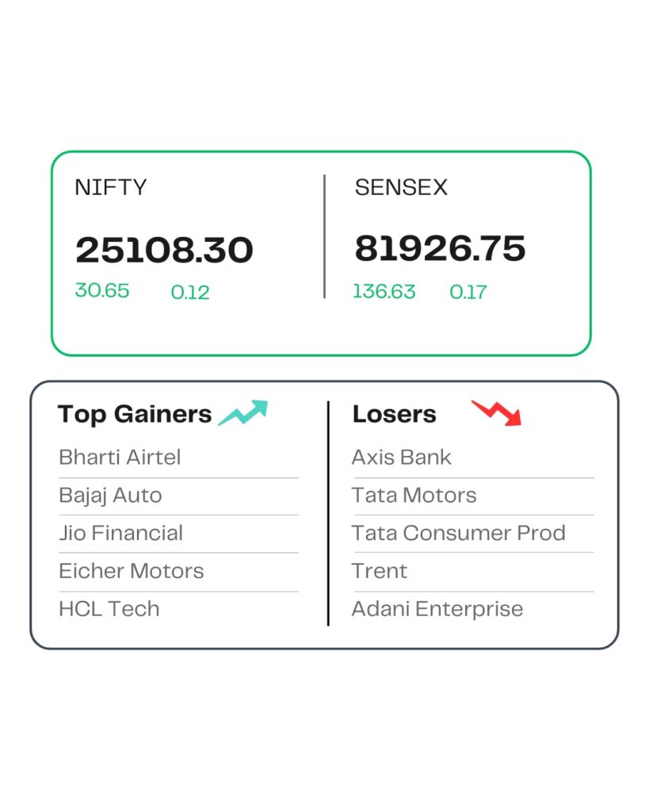This screenshot has height=812, width=649.
Task: Choose Jio Financial in Top Gainers
Action: pos(120,533)
